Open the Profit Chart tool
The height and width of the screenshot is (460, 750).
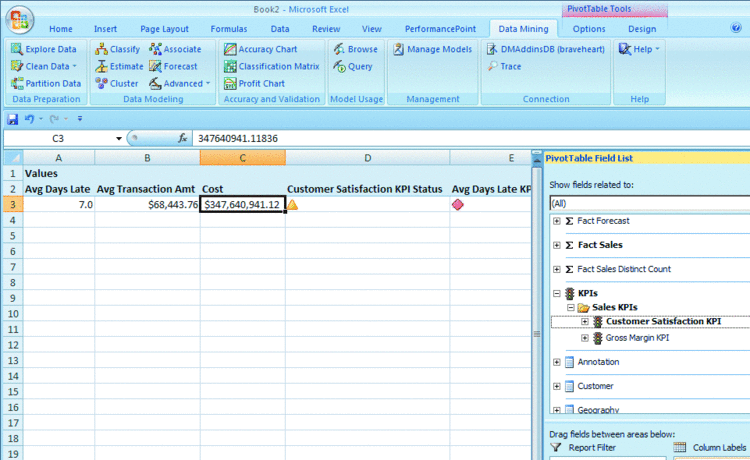[x=254, y=83]
